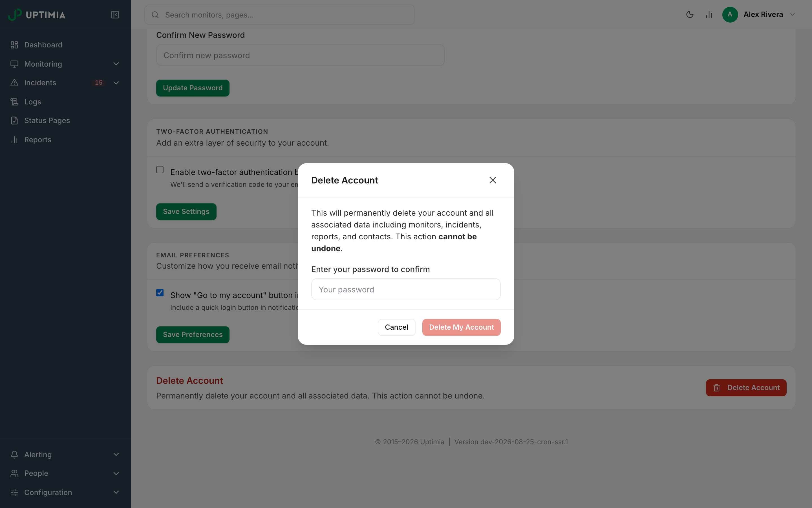
Task: Click the Save Settings button
Action: tap(186, 212)
